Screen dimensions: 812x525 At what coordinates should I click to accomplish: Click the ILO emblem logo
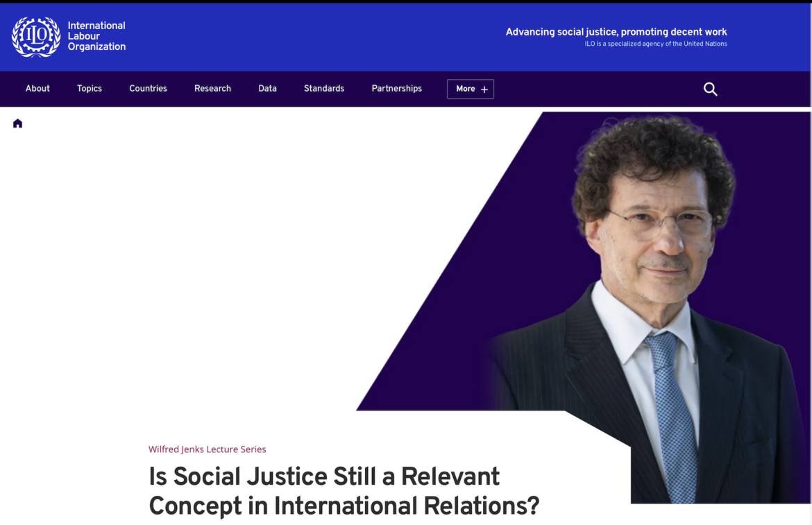[36, 37]
